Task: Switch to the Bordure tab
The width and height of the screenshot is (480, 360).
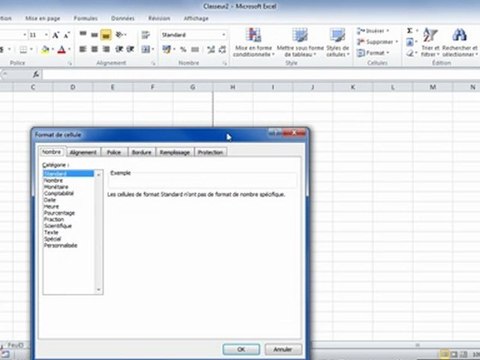Action: 142,152
